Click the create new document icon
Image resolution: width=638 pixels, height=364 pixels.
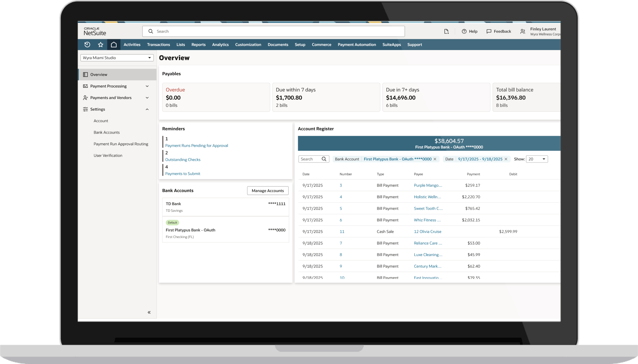coord(446,31)
